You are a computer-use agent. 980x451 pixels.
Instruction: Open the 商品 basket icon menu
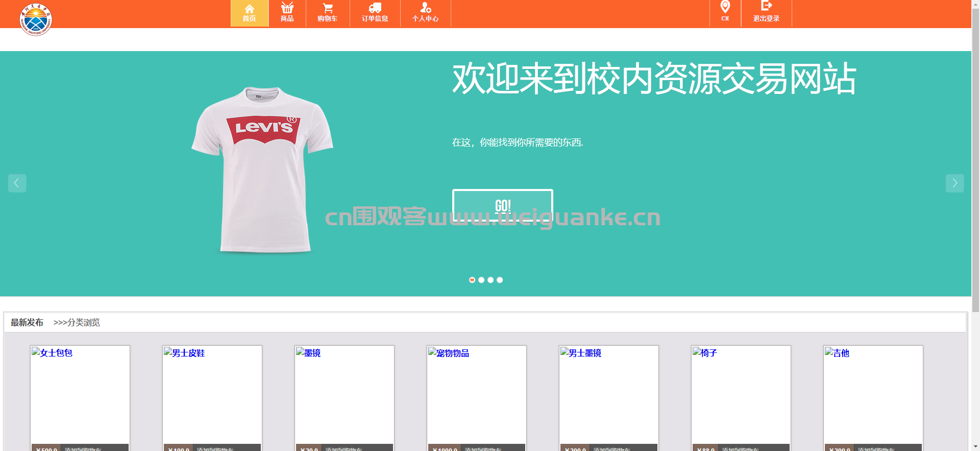click(x=287, y=13)
